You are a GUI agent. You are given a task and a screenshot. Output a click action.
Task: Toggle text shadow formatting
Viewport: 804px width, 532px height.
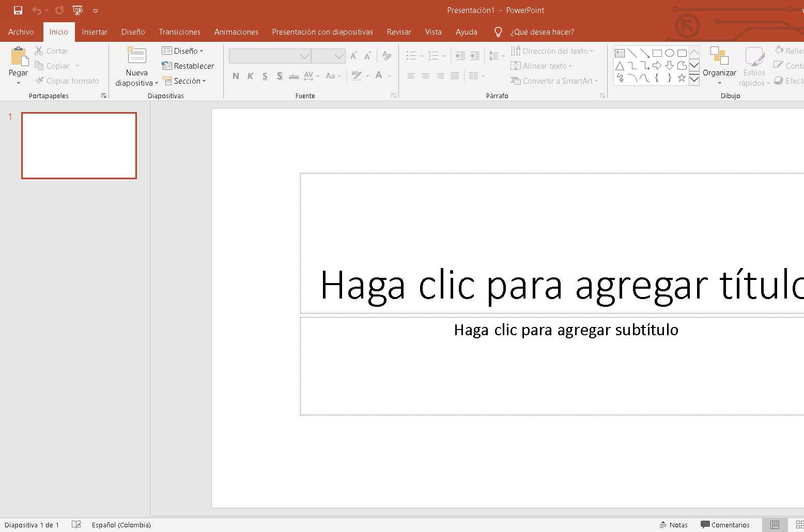click(x=280, y=76)
